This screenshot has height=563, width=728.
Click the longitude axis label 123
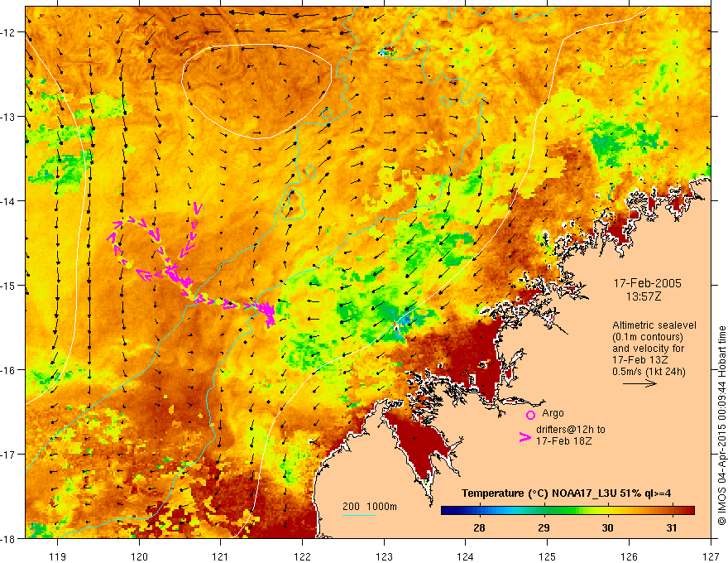(384, 556)
